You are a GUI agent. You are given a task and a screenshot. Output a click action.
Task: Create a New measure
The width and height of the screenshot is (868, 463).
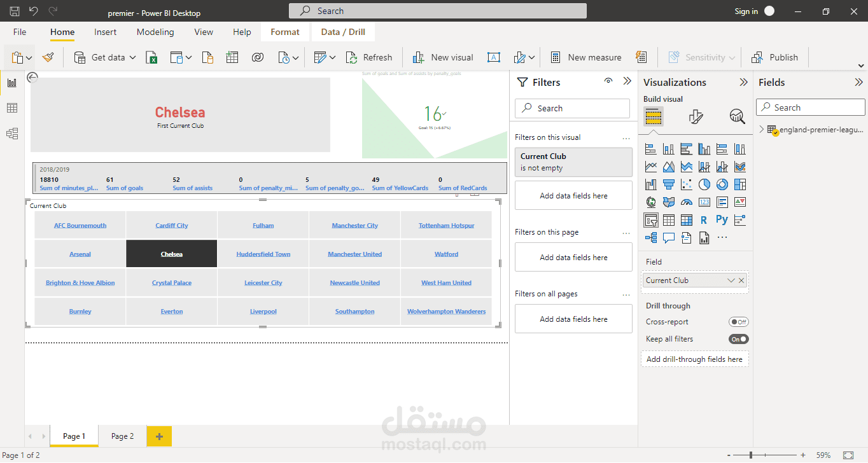(x=586, y=57)
